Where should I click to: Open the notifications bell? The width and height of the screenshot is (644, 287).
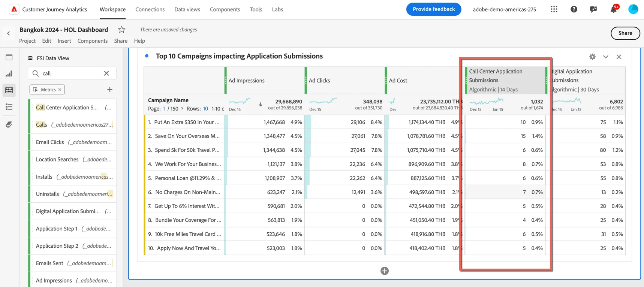point(613,9)
